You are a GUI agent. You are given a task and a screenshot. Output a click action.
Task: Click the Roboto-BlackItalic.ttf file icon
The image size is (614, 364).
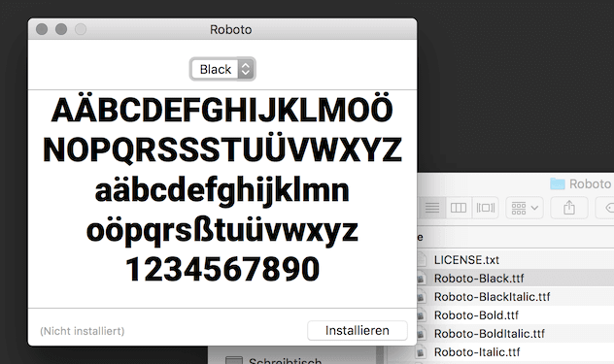(x=422, y=297)
